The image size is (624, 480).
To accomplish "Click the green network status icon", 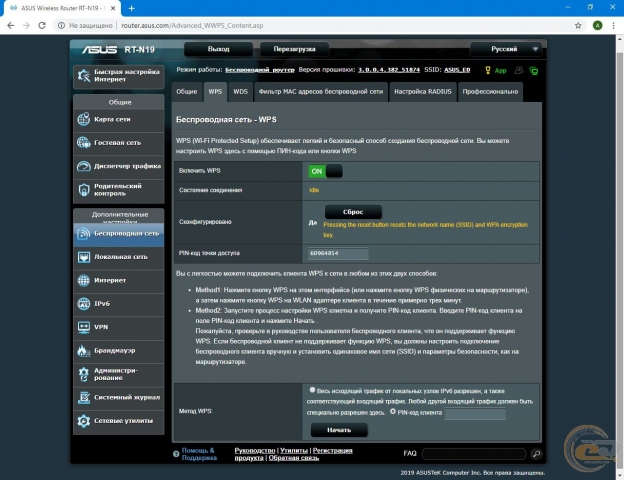I will [x=534, y=71].
